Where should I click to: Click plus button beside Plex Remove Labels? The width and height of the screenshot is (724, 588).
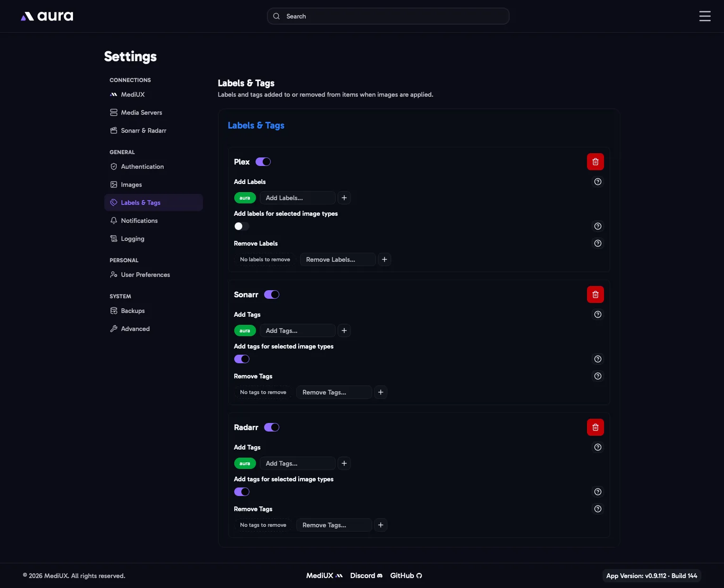click(x=385, y=259)
